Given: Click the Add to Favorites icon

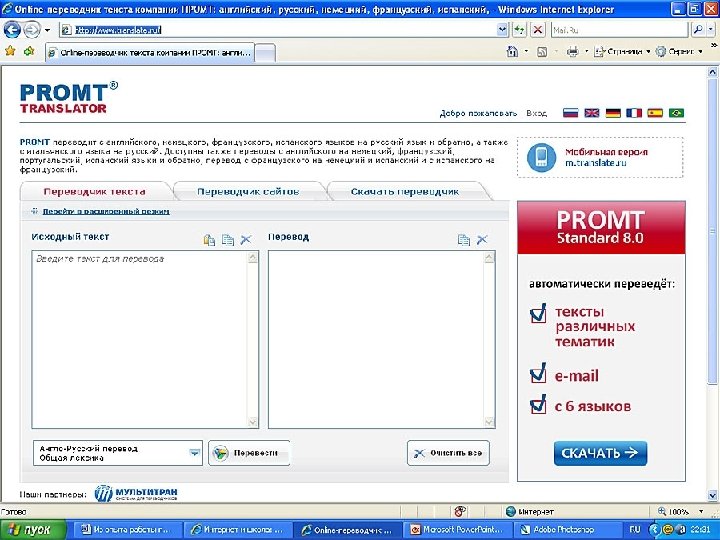Looking at the screenshot, I should pyautogui.click(x=29, y=51).
